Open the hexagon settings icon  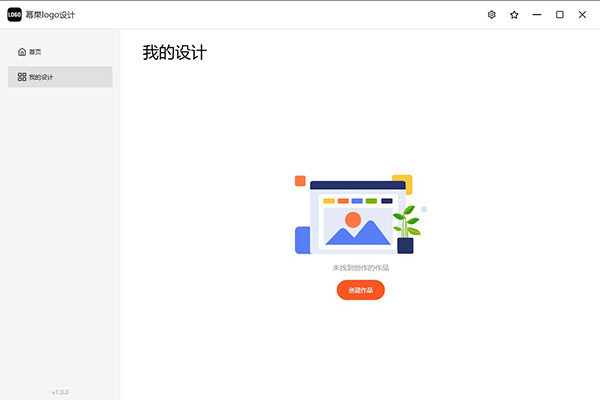coord(491,15)
